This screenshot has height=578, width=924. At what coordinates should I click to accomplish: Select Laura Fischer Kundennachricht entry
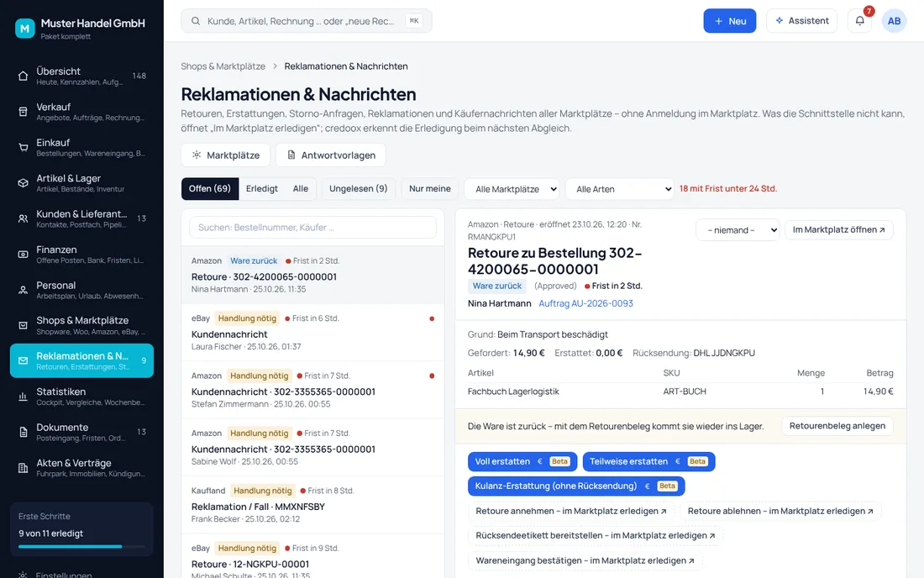[x=313, y=333]
